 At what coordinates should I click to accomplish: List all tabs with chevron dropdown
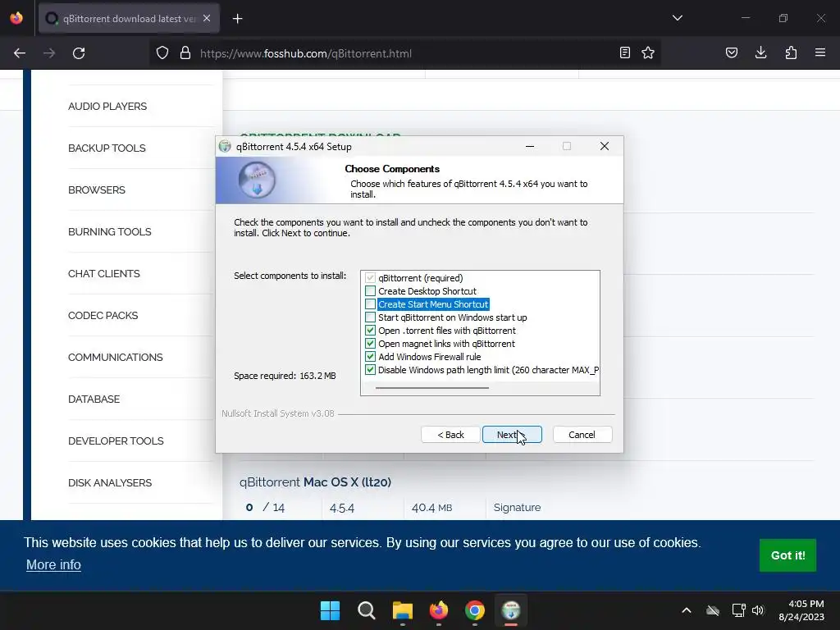pyautogui.click(x=678, y=18)
